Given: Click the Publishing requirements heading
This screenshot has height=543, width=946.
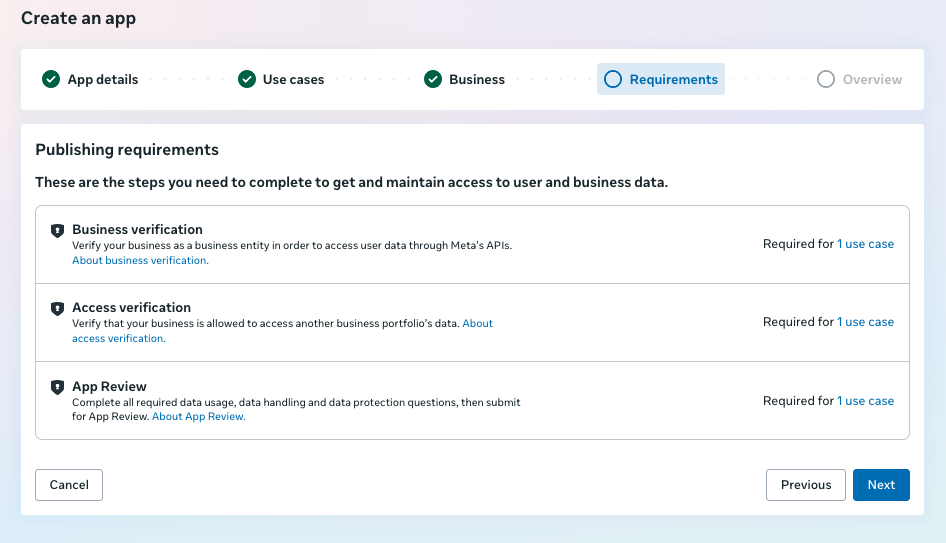Looking at the screenshot, I should 127,150.
